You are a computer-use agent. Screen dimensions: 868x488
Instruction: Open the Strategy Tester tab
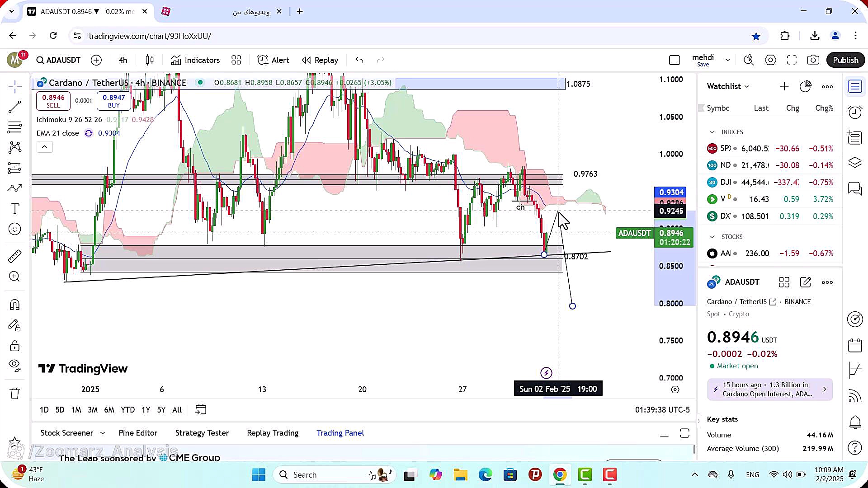tap(202, 433)
